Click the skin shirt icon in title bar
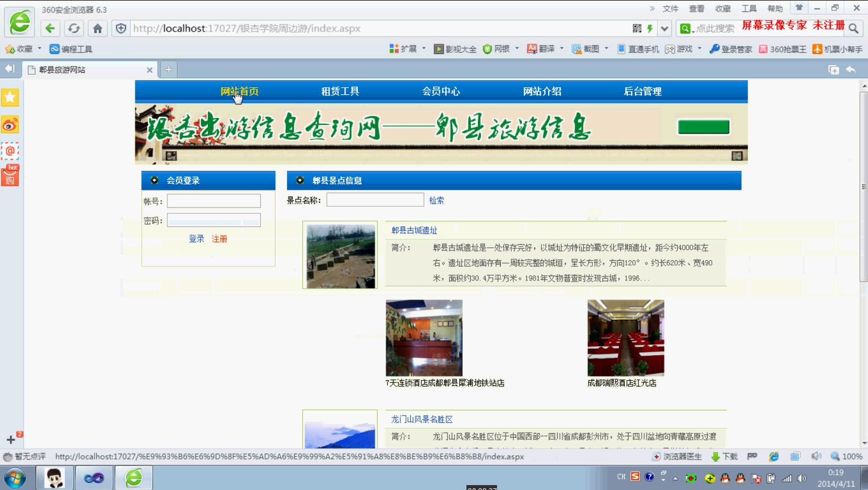Viewport: 868px width, 490px height. [799, 8]
